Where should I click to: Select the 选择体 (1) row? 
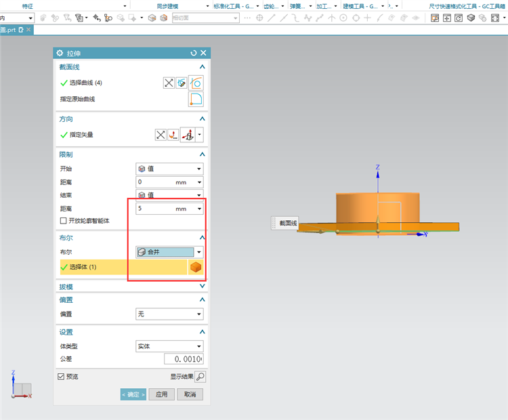click(123, 267)
